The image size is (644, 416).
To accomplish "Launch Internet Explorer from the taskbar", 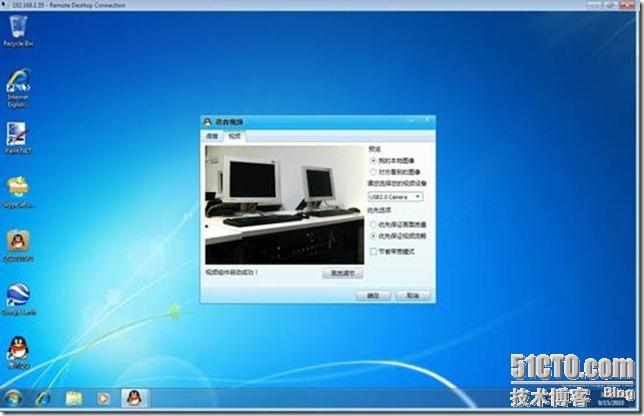I will pyautogui.click(x=43, y=398).
